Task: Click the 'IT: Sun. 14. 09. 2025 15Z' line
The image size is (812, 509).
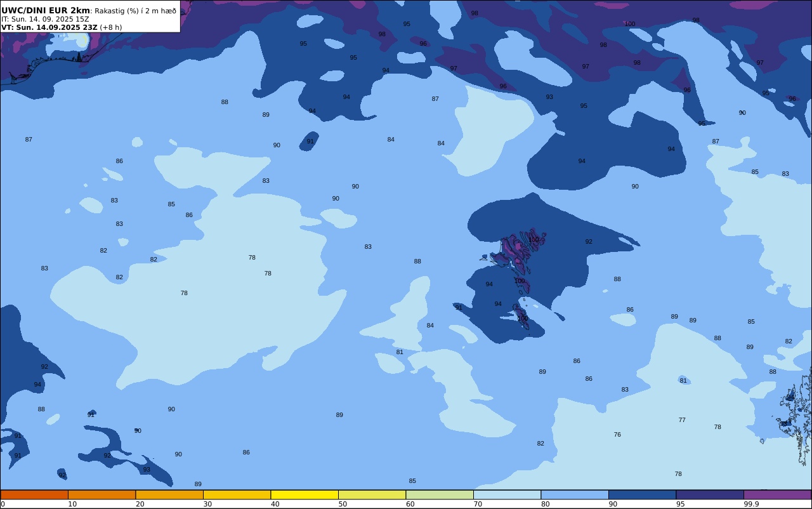Action: click(45, 19)
